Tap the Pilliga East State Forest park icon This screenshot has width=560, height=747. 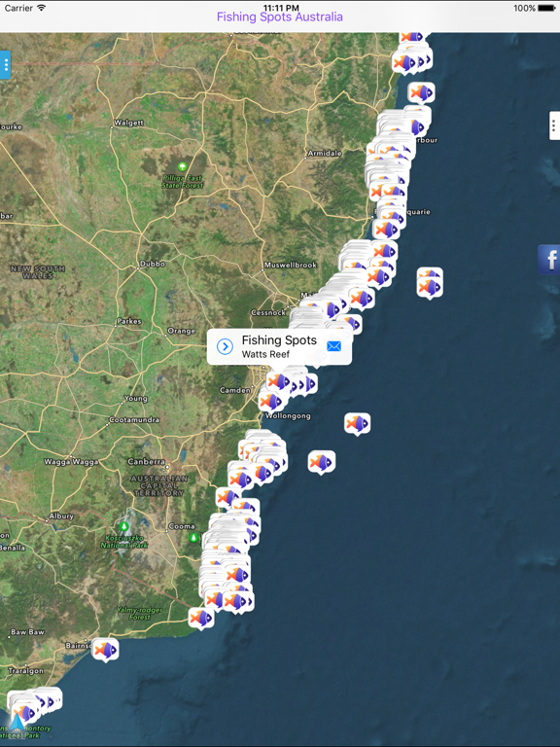(182, 166)
